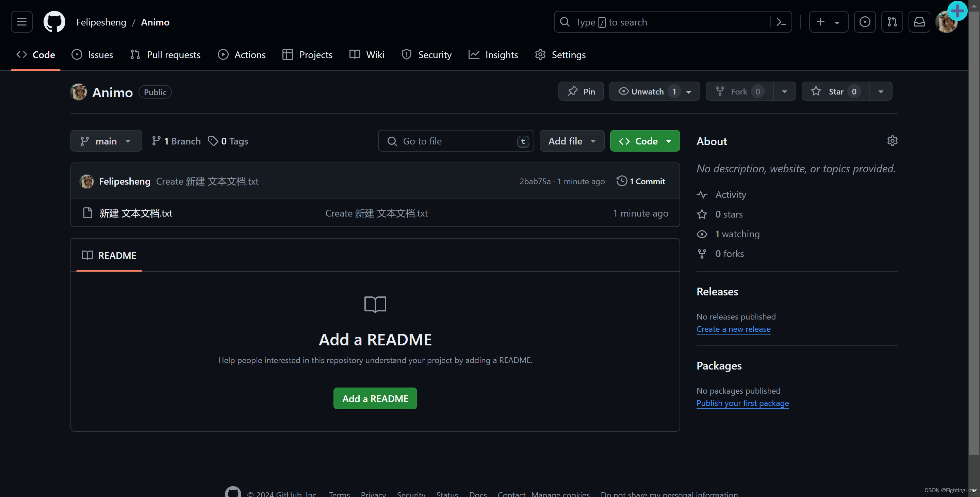Click the star icon next to 0 stars
Image resolution: width=980 pixels, height=497 pixels.
[x=702, y=214]
